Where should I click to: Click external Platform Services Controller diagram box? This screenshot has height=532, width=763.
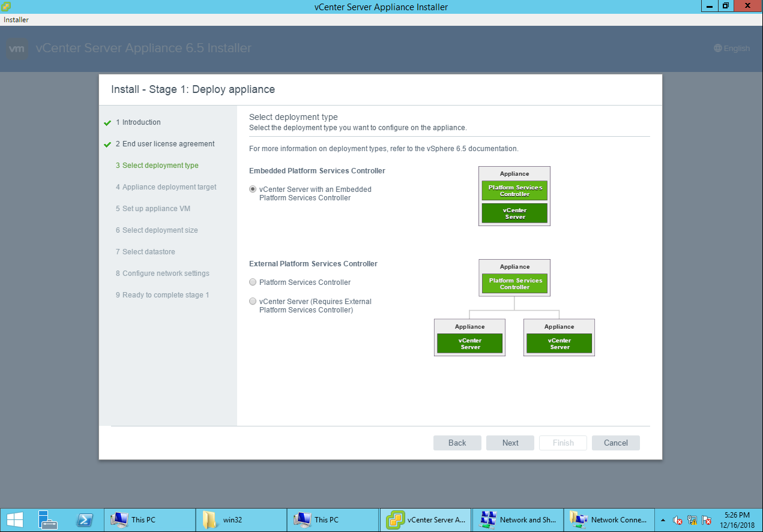(514, 284)
